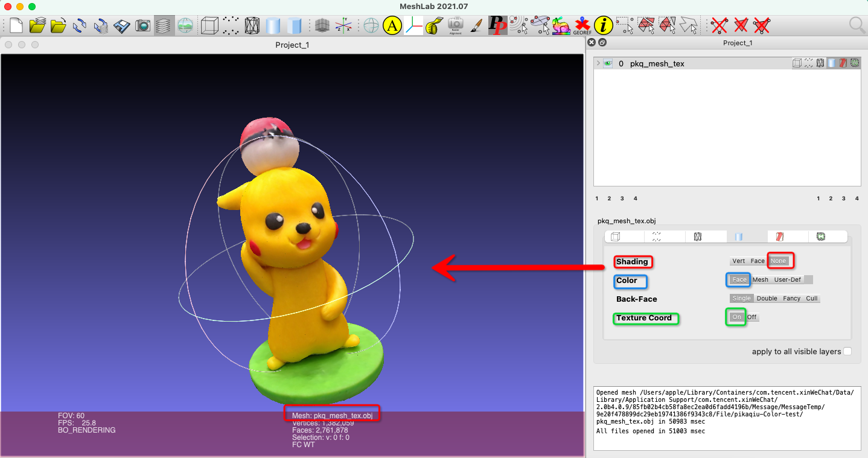Export mesh with floppy disk icon
Viewport: 868px width, 458px height.
point(122,25)
